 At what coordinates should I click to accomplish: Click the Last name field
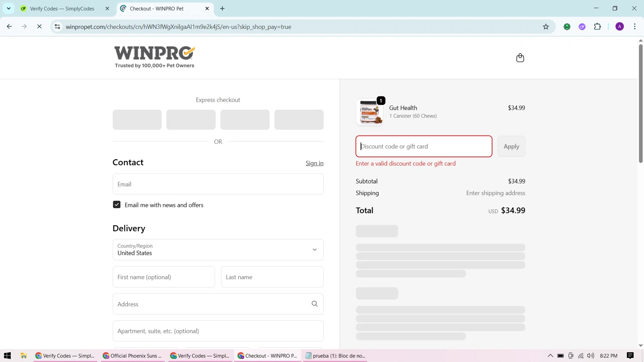pos(272,277)
